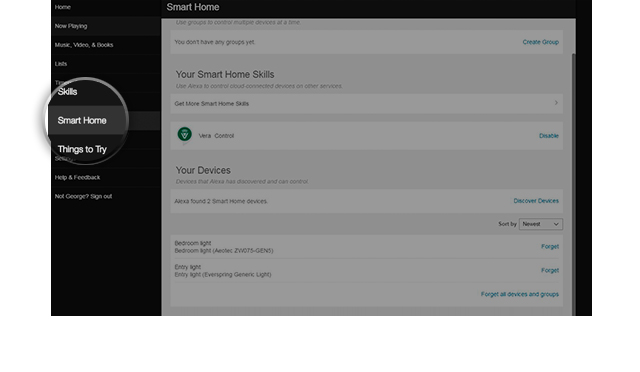Click Forget all devices and groups
Screen dimensions: 640x372
pyautogui.click(x=520, y=294)
